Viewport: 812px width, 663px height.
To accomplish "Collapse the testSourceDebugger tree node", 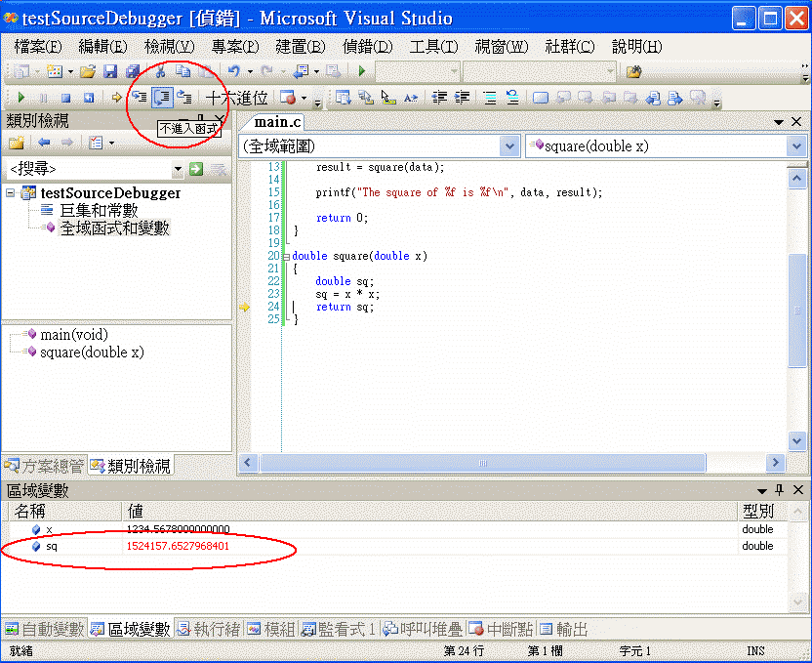I will pos(11,193).
